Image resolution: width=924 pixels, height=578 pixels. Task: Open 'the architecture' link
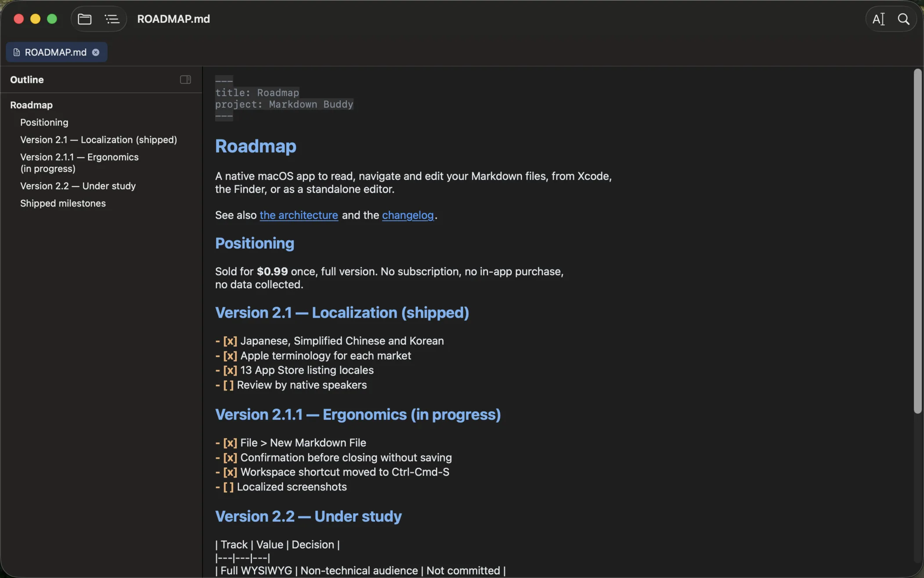(x=299, y=215)
